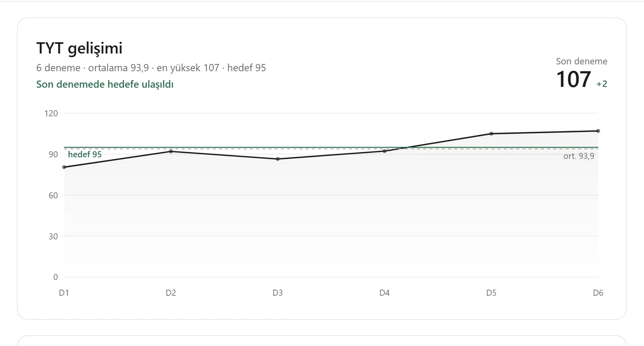This screenshot has height=346, width=644.
Task: Click the D5 x-axis label
Action: coord(491,292)
